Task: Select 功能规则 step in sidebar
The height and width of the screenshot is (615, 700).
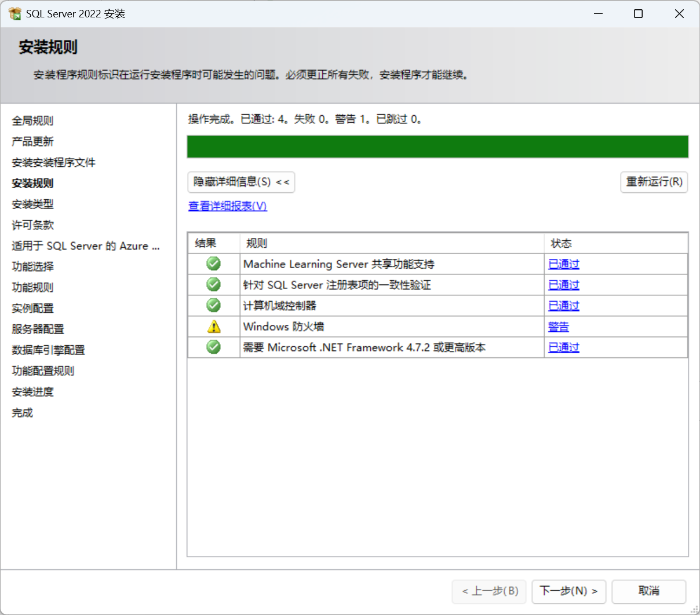Action: click(x=32, y=287)
